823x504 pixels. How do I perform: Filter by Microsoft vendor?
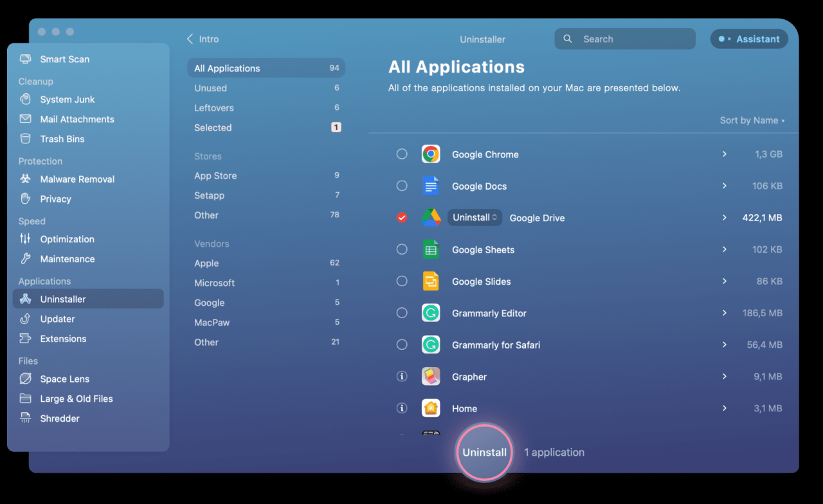[x=266, y=283]
